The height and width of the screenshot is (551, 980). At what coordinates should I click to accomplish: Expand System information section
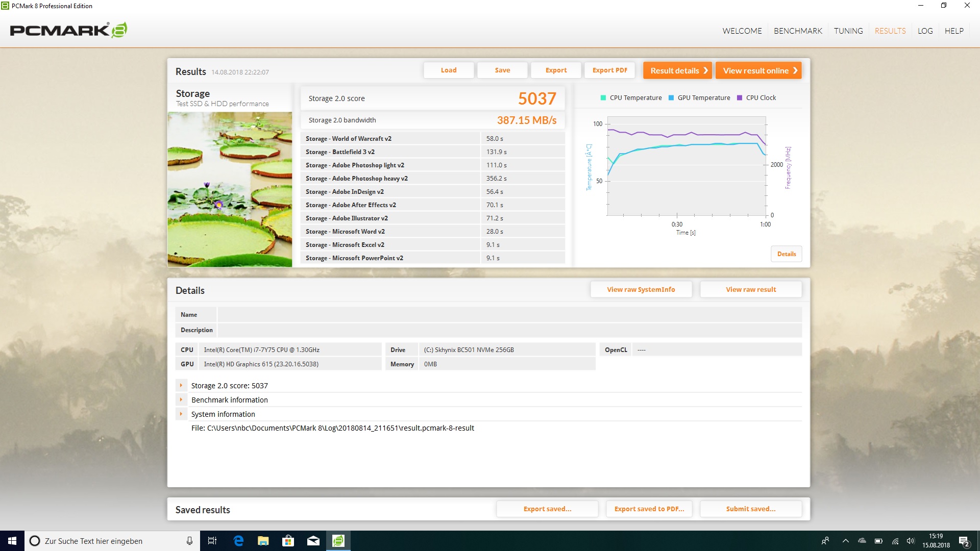coord(181,414)
